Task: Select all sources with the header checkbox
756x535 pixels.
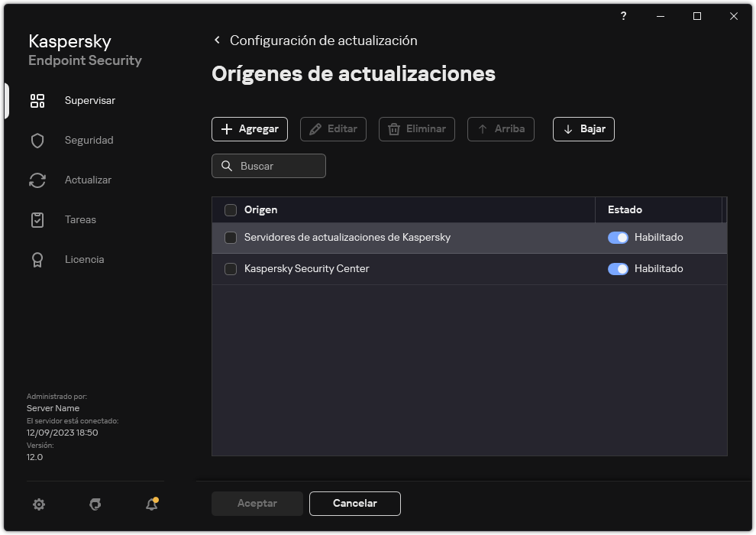Action: tap(231, 209)
